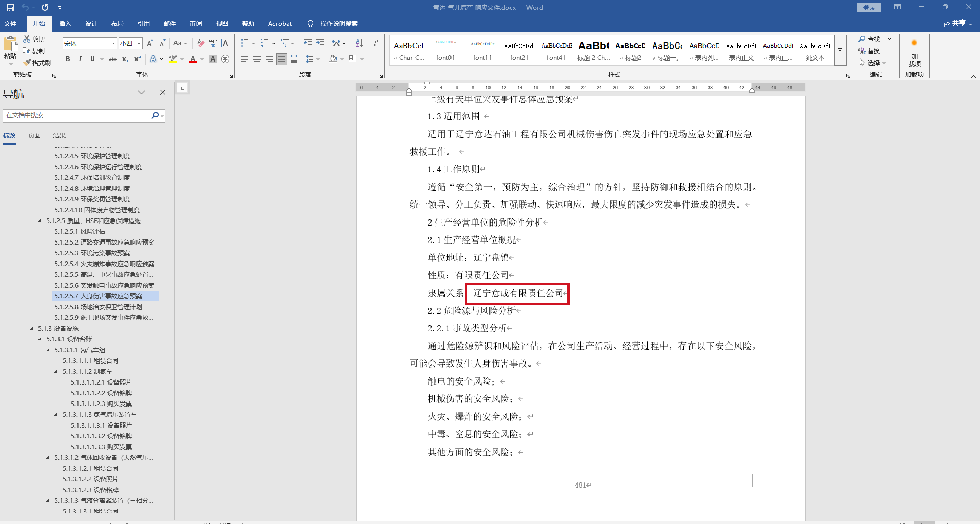Switch to the 审阅 ribbon tab
The width and height of the screenshot is (980, 524).
pyautogui.click(x=195, y=23)
